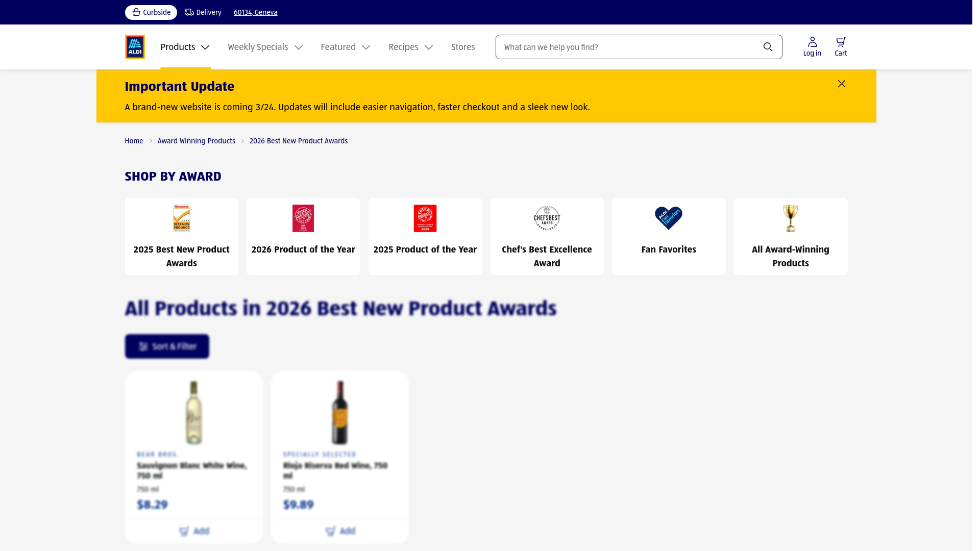Click the 2025 Product of the Year badge

425,218
